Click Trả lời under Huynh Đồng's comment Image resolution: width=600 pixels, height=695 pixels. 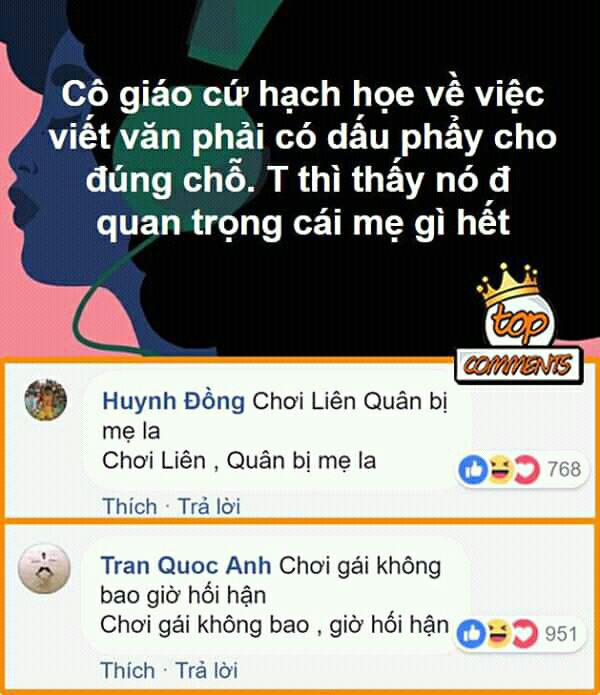[209, 507]
